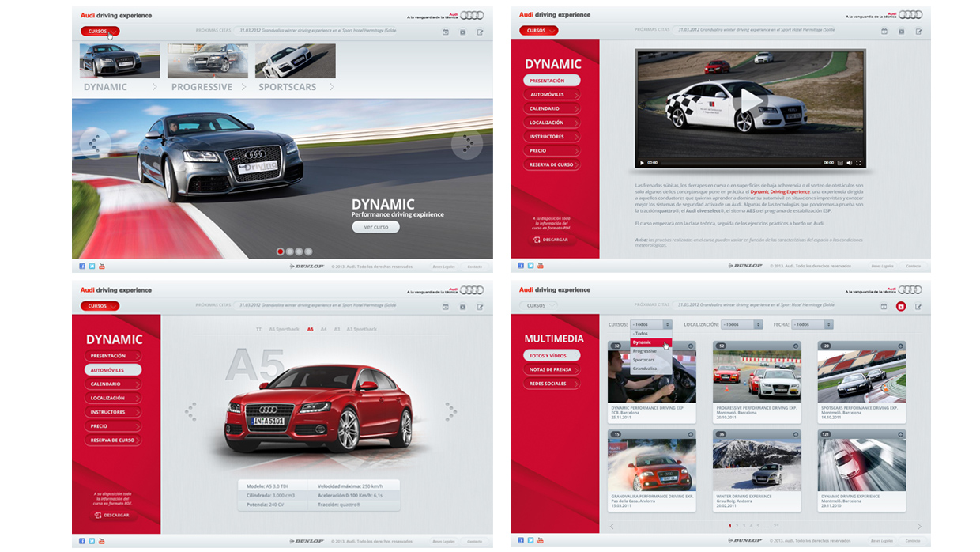Image resolution: width=980 pixels, height=552 pixels.
Task: Open the Fecha dropdown filter
Action: click(x=813, y=324)
